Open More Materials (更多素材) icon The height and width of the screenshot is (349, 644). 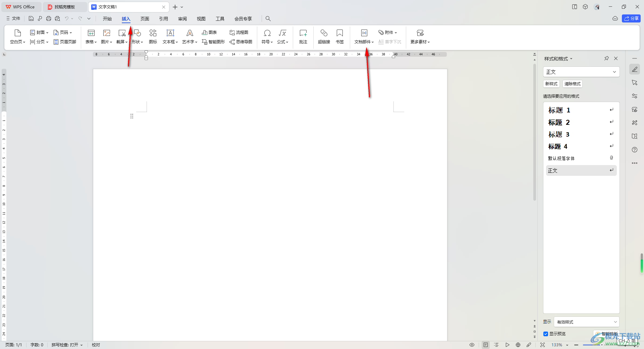(x=420, y=33)
